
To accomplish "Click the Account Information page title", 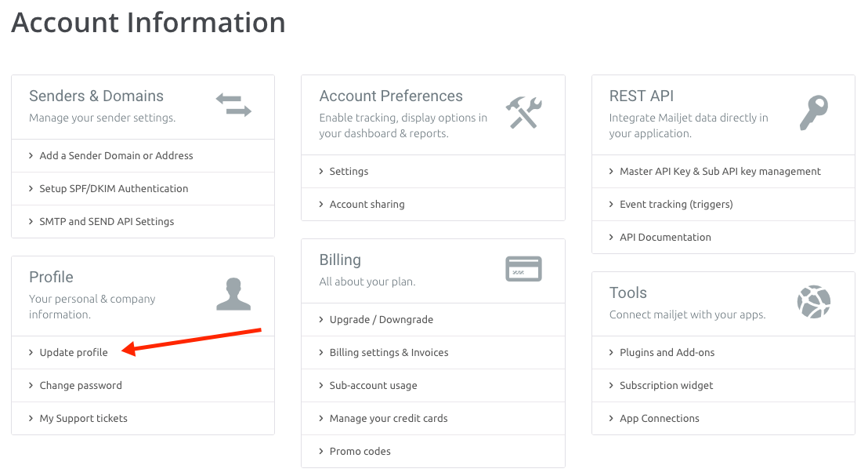I will click(x=148, y=23).
